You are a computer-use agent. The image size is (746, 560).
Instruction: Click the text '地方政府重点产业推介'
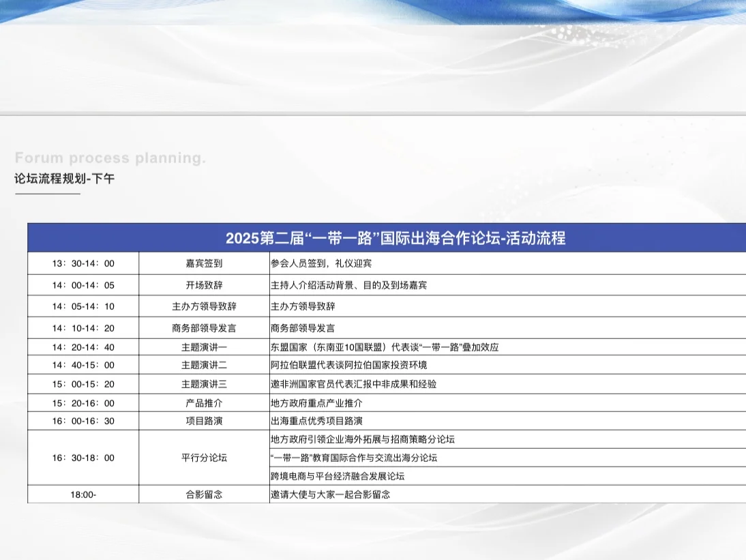317,404
